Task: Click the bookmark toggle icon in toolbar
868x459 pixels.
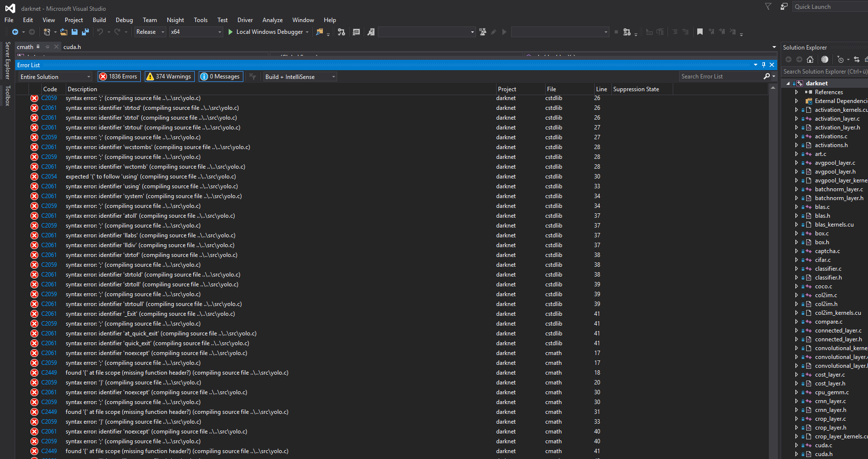Action: coord(700,32)
